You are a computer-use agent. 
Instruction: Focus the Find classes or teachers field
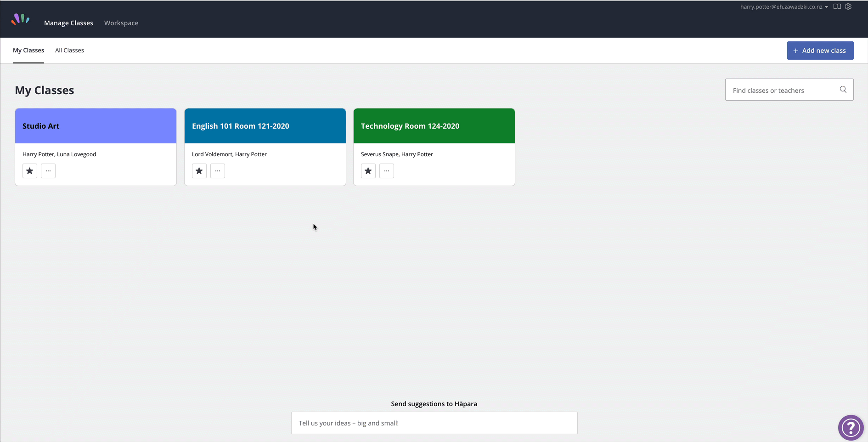coord(789,90)
